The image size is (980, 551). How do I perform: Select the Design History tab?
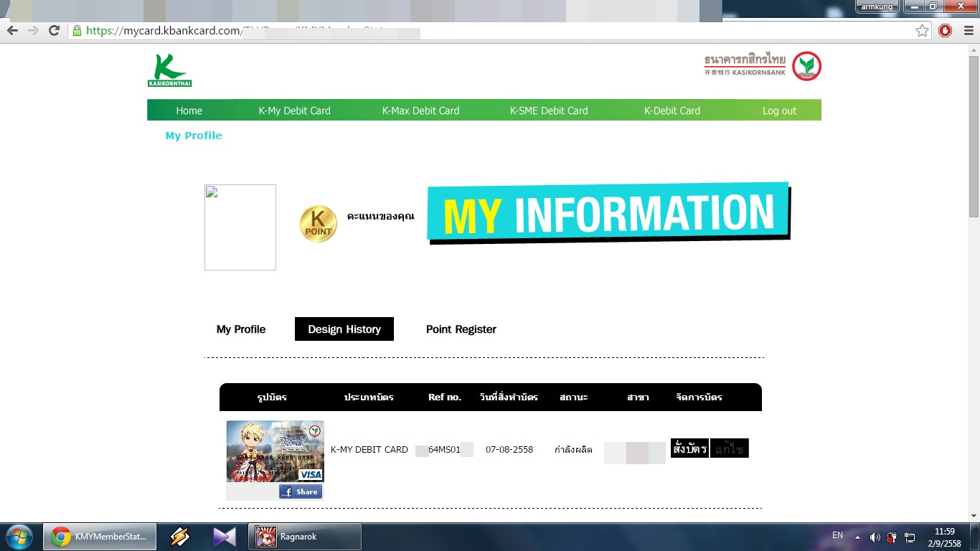click(x=344, y=329)
